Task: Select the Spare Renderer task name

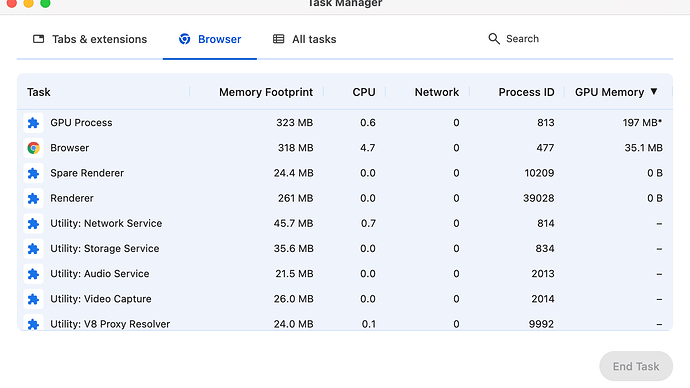Action: (x=87, y=173)
